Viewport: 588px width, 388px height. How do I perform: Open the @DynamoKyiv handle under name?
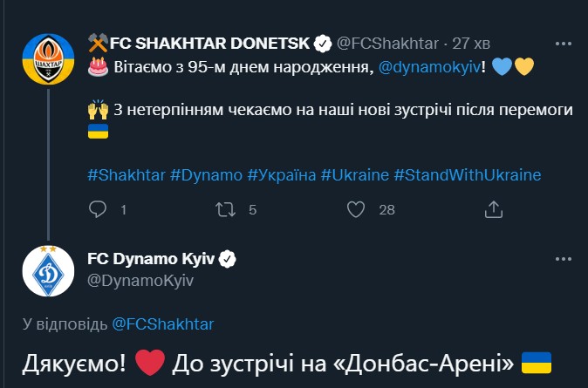point(140,281)
